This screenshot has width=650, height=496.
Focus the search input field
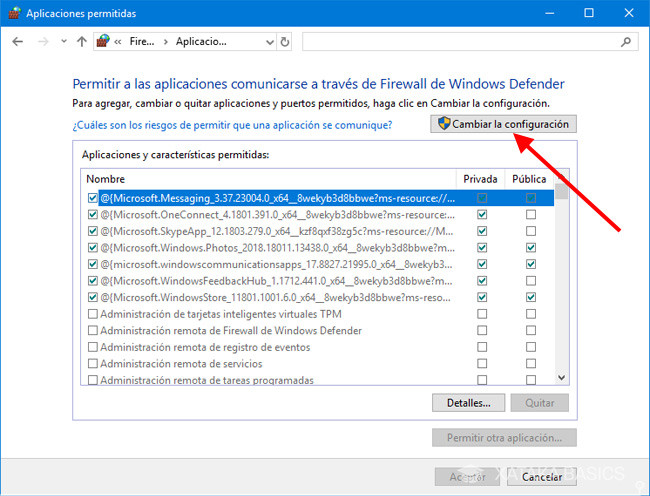tap(470, 41)
